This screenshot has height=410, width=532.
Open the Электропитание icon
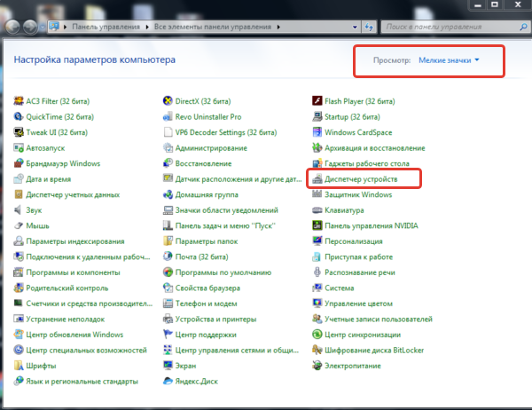click(317, 366)
